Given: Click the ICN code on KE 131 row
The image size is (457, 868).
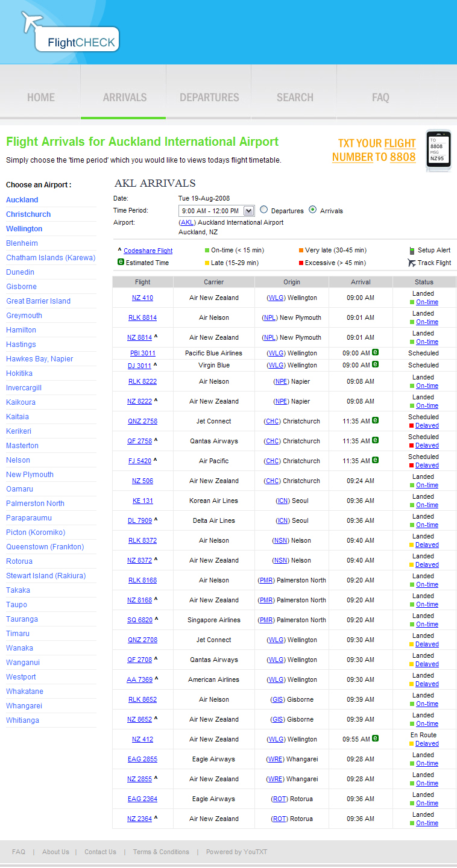Looking at the screenshot, I should 282,501.
